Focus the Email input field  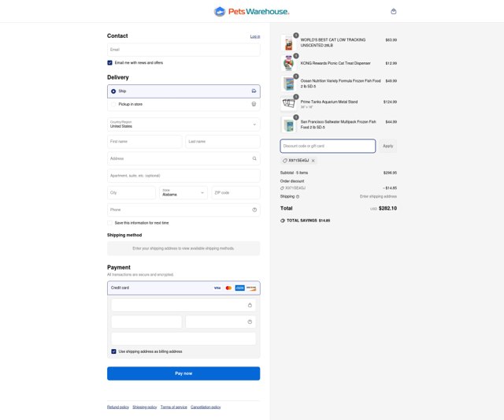coord(183,50)
